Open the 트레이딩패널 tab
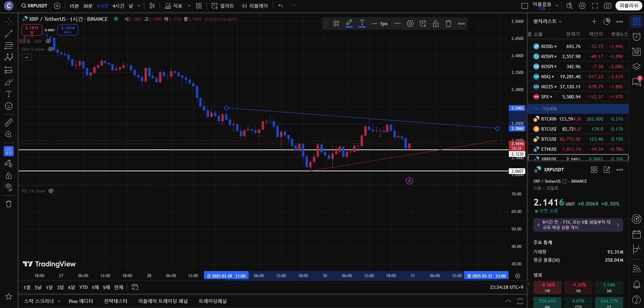This screenshot has width=644, height=308. (213, 301)
